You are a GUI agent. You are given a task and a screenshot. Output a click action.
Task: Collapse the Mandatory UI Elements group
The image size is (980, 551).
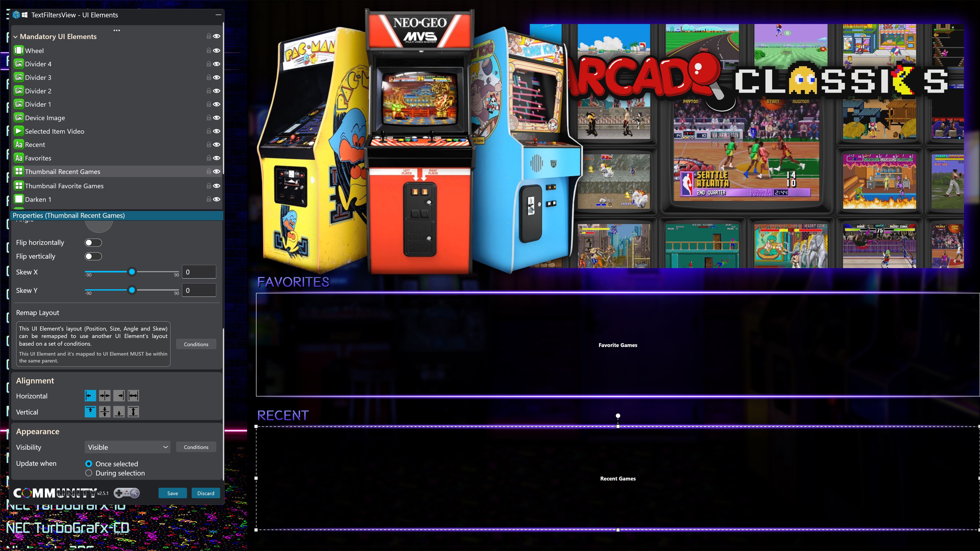tap(16, 37)
